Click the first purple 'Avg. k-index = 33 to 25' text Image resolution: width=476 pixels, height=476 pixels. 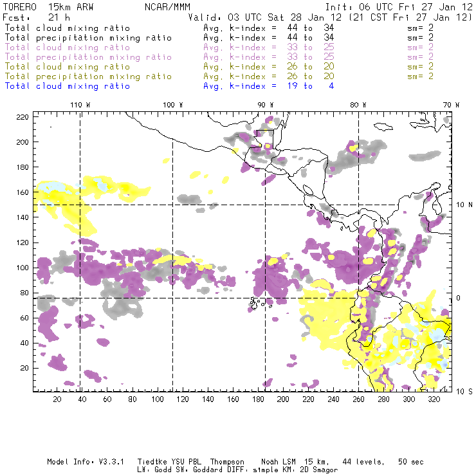click(x=269, y=48)
